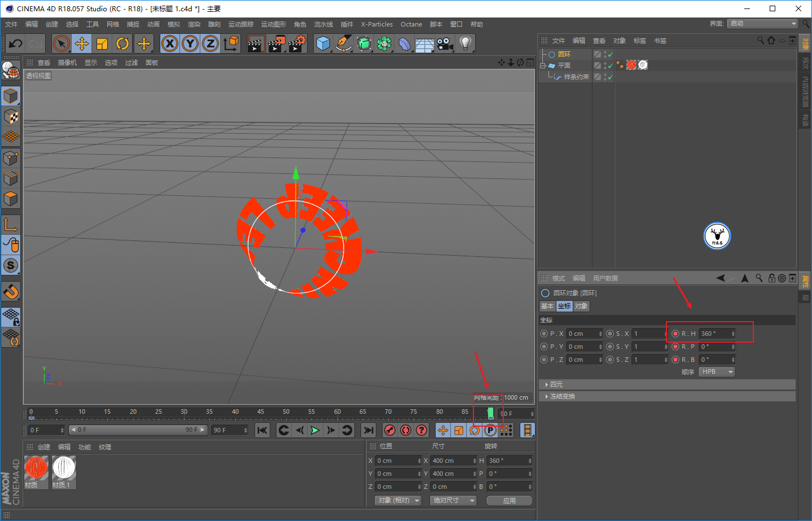
Task: Click the Texture mode checkered cube icon
Action: point(11,117)
